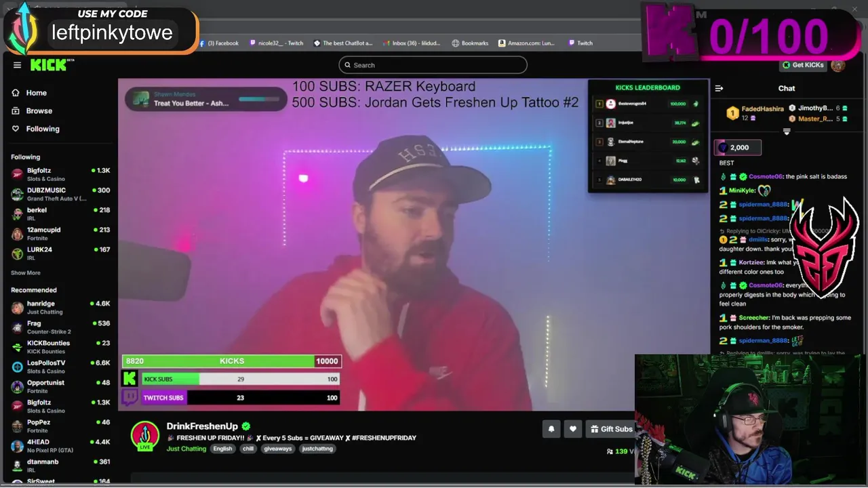Click the 12amcupid avatar icon

17,233
